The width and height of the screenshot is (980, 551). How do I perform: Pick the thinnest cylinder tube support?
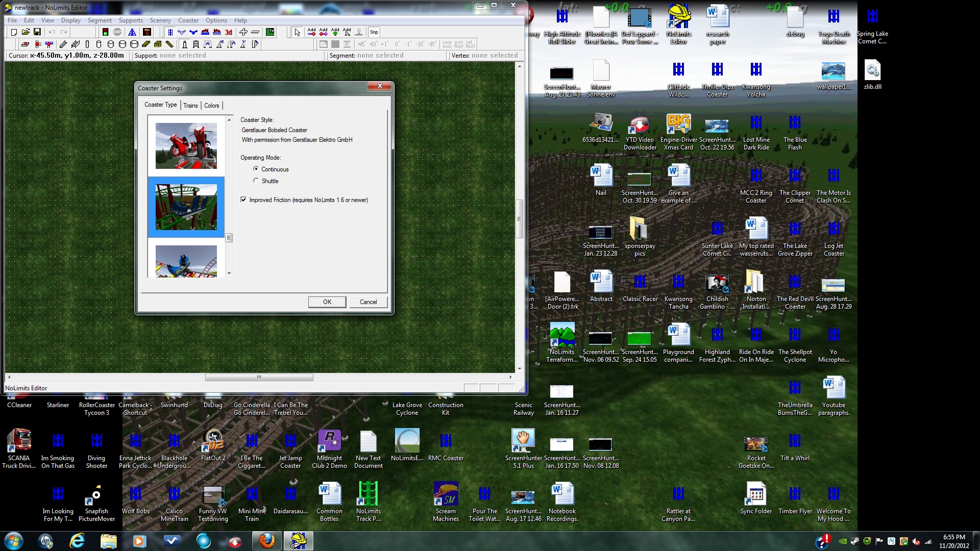click(x=87, y=44)
